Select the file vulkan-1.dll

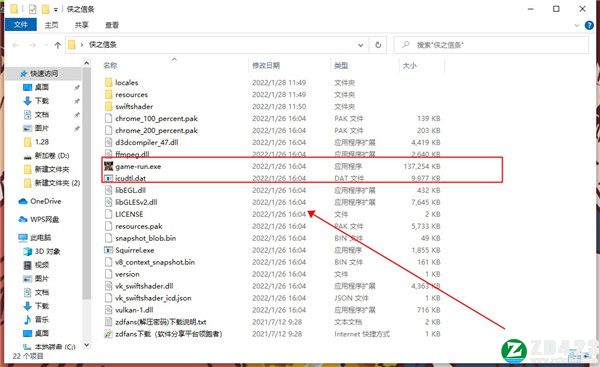(x=134, y=310)
